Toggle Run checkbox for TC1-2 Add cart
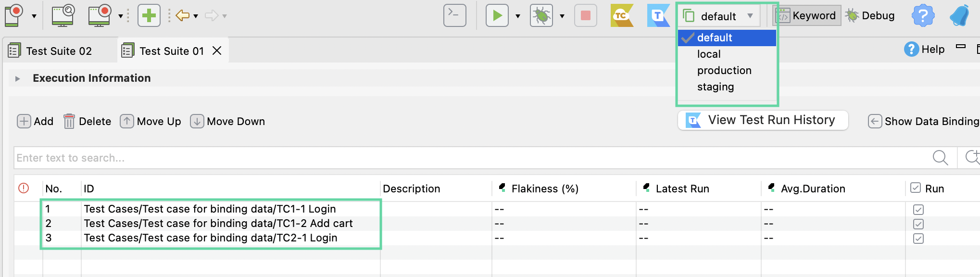Viewport: 980px width, 277px height. tap(918, 224)
